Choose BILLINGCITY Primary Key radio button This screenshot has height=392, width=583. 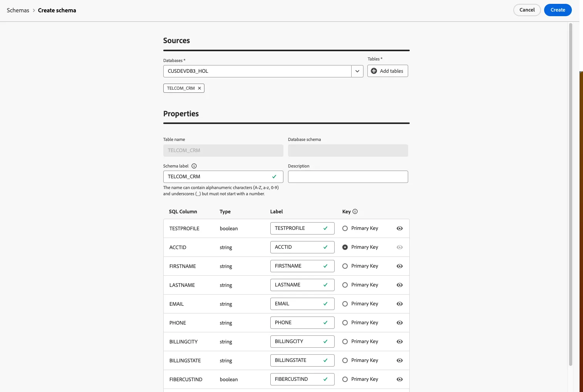point(345,342)
